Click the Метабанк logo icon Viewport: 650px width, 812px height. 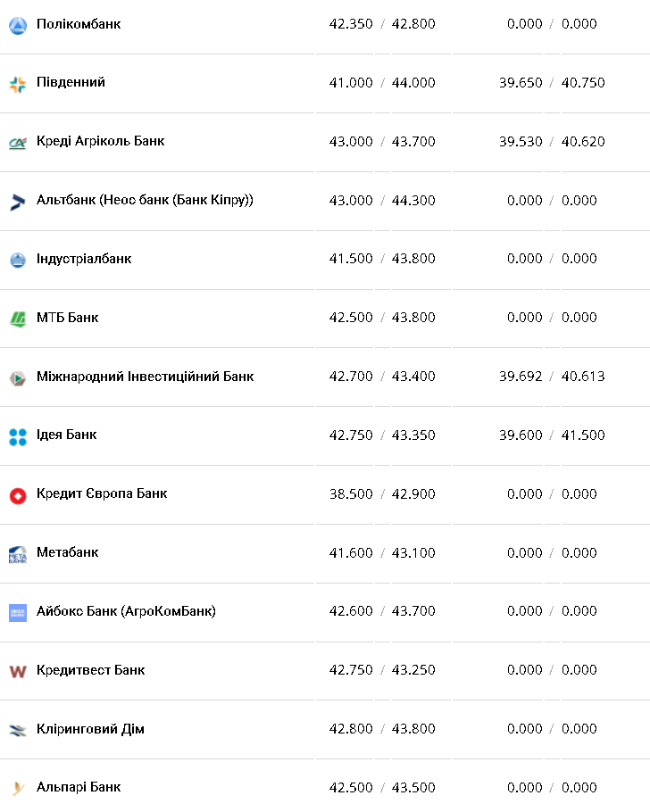pos(18,555)
